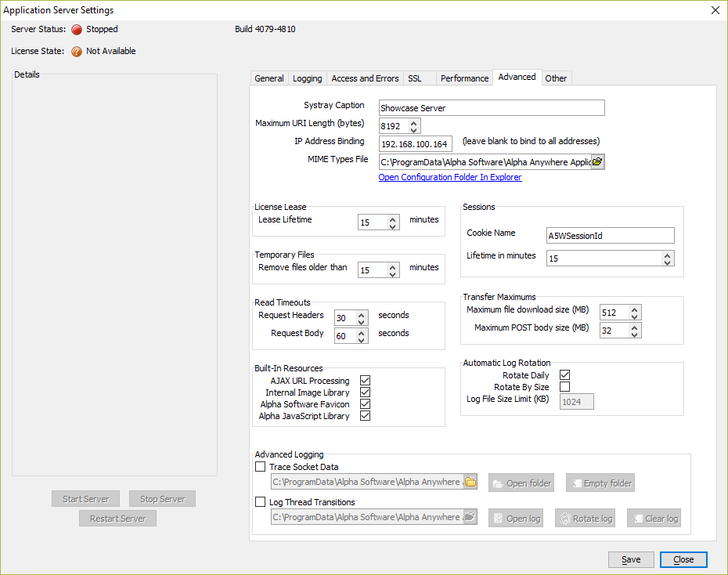Image resolution: width=728 pixels, height=575 pixels.
Task: Click the red Server Status stopped indicator
Action: (x=77, y=30)
